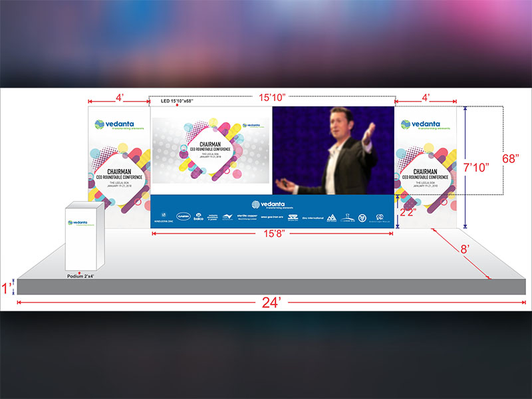Select the Vedanta logo in the blue strip
The image size is (532, 399).
(272, 204)
